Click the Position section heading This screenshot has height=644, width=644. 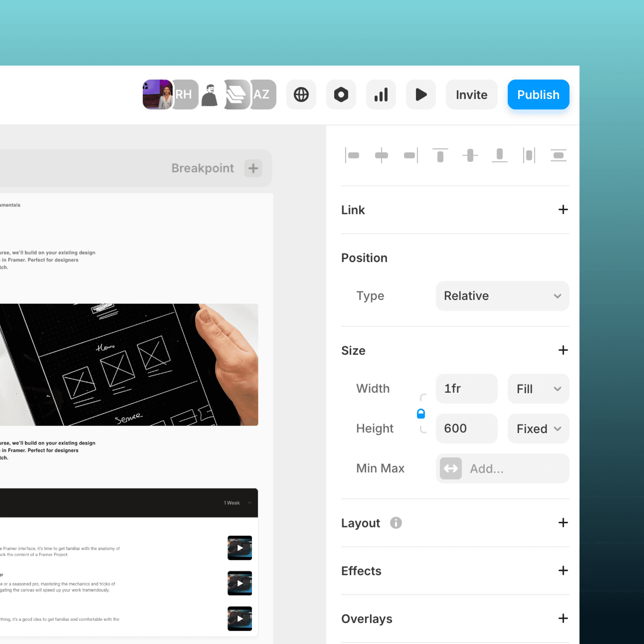pos(364,258)
